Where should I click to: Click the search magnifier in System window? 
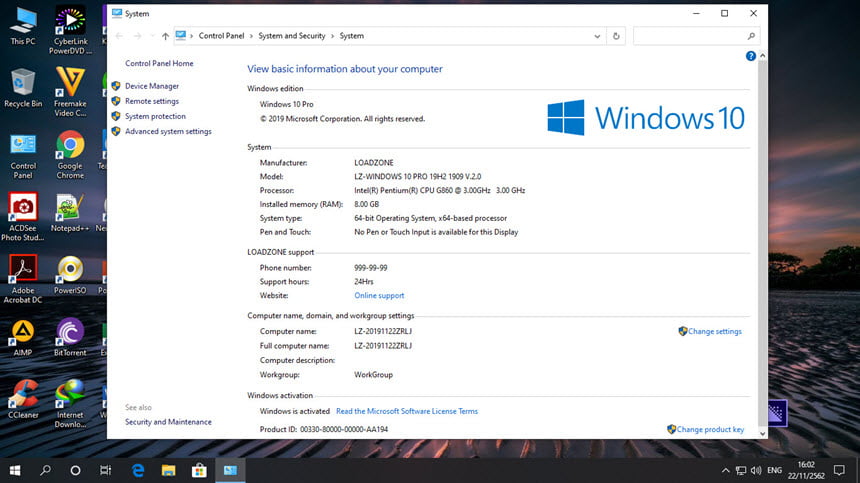751,36
